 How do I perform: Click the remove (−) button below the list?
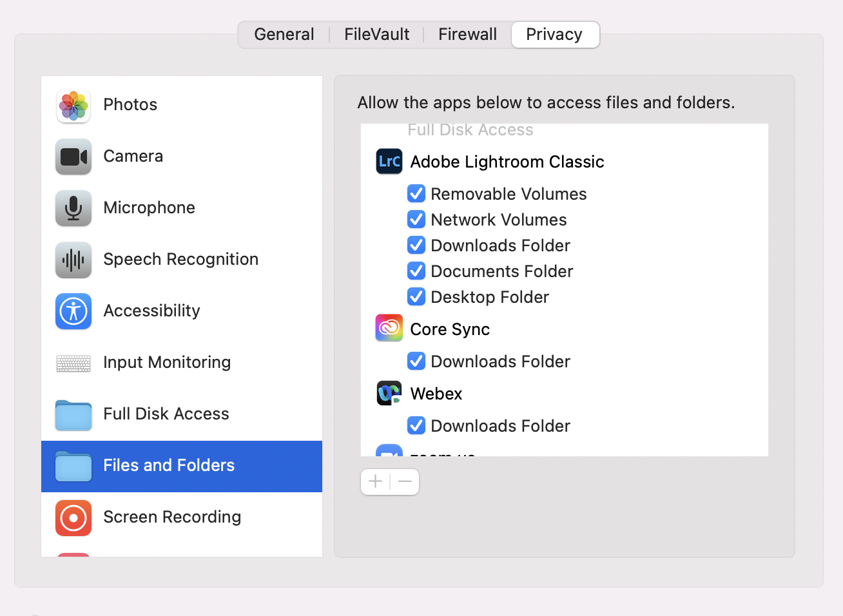coord(404,481)
